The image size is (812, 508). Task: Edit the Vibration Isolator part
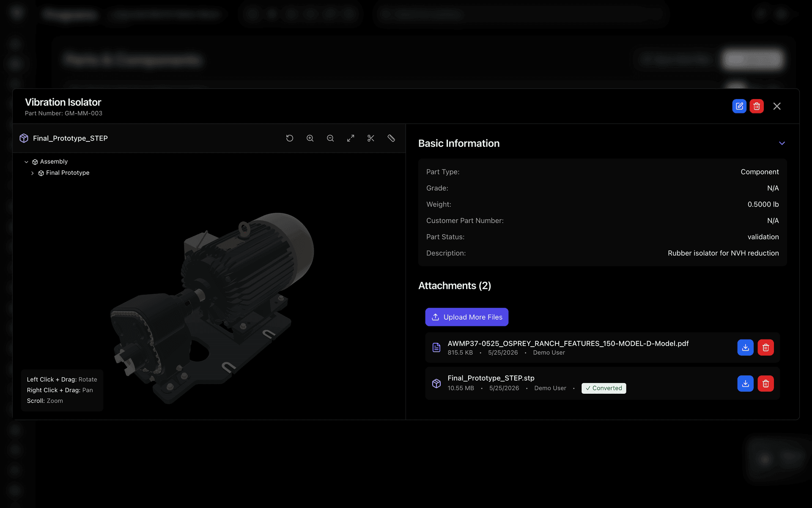pyautogui.click(x=739, y=106)
